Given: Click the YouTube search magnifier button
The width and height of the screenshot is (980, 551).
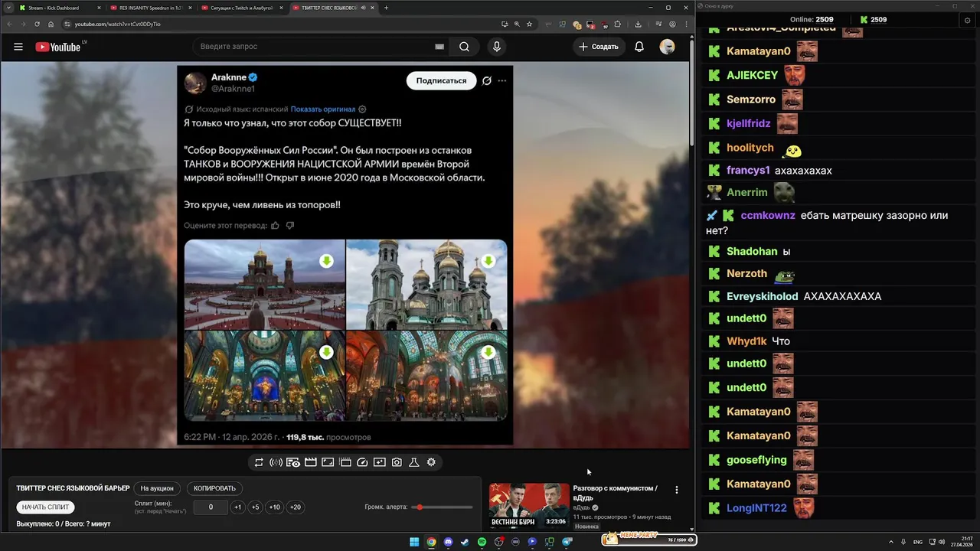Looking at the screenshot, I should (465, 47).
